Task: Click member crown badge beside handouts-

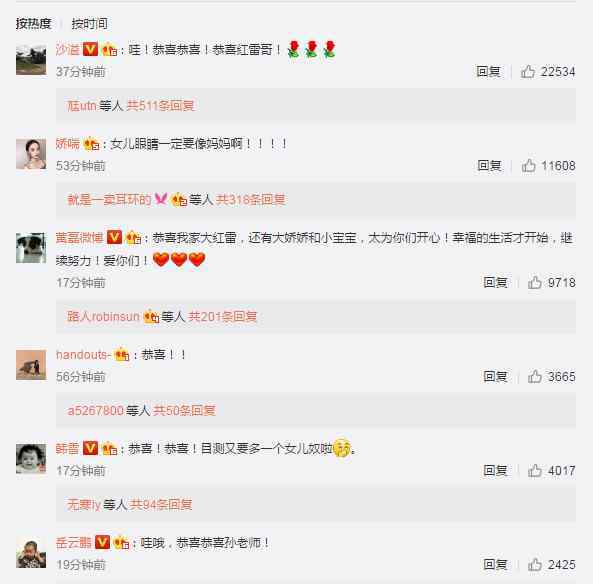Action: coord(122,355)
